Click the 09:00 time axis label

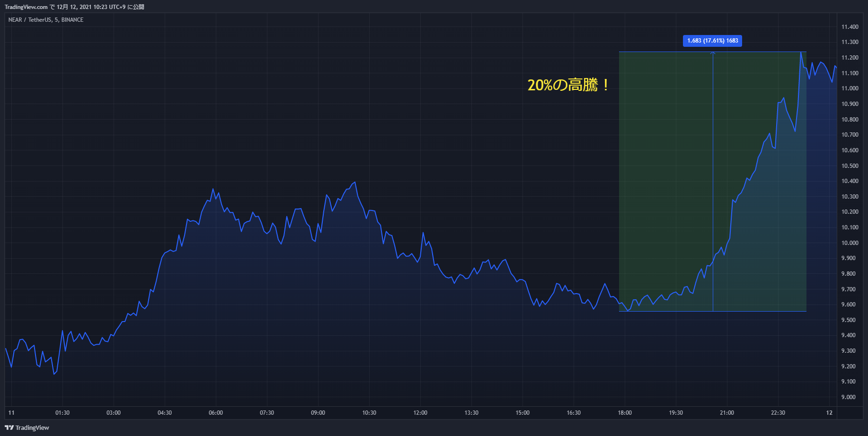pos(318,413)
